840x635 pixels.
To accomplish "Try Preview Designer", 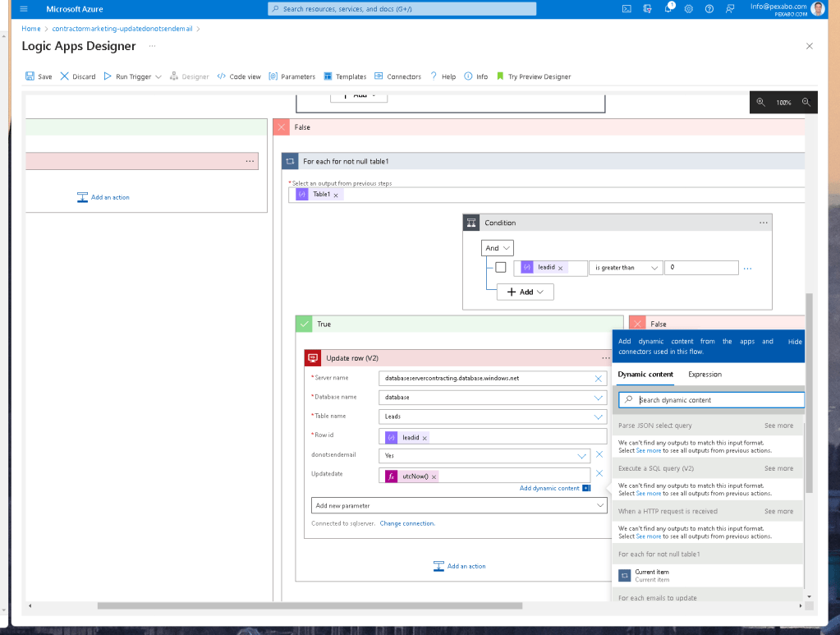I will 534,76.
